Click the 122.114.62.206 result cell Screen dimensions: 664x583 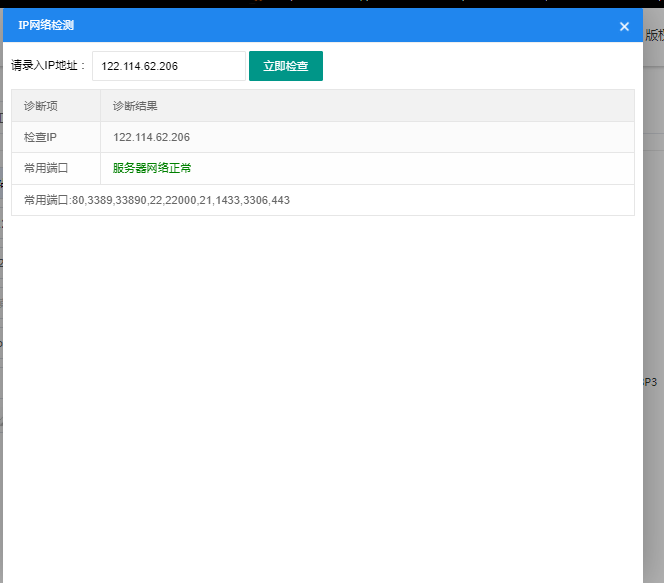[x=151, y=137]
